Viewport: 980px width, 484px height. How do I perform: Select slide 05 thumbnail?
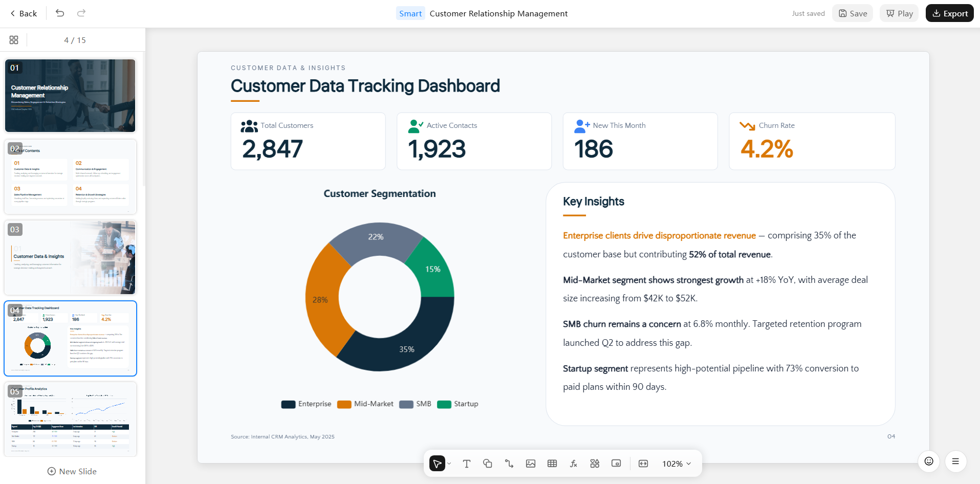pos(71,419)
